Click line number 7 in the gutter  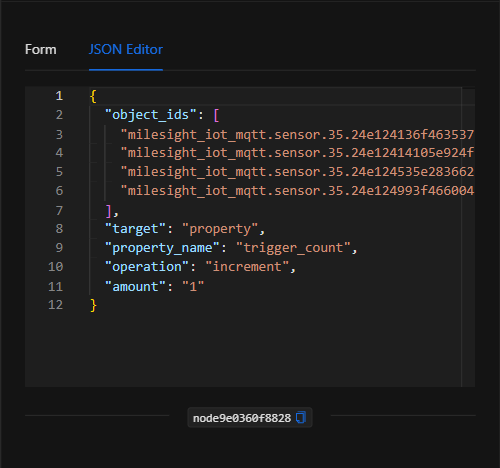[59, 211]
